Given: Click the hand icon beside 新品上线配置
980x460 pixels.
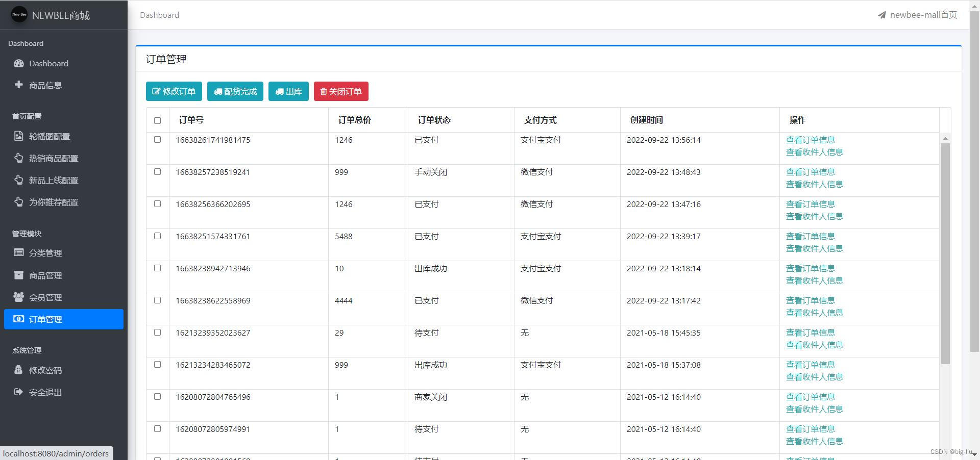Looking at the screenshot, I should point(19,180).
